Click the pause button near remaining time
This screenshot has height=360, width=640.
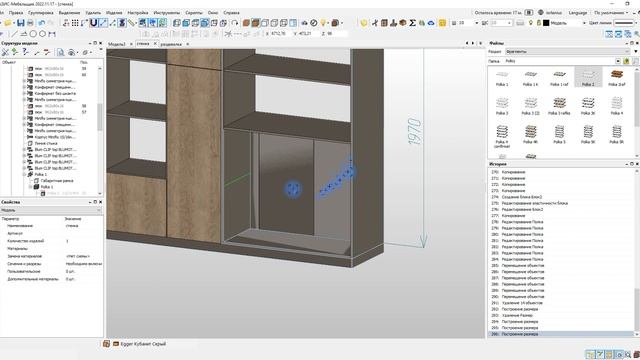click(x=529, y=13)
